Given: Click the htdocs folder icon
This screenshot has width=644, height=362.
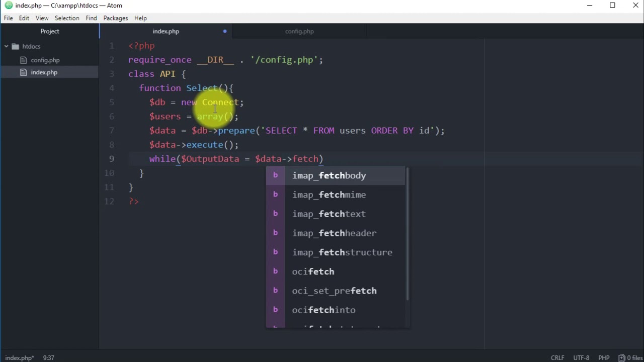Looking at the screenshot, I should point(15,46).
